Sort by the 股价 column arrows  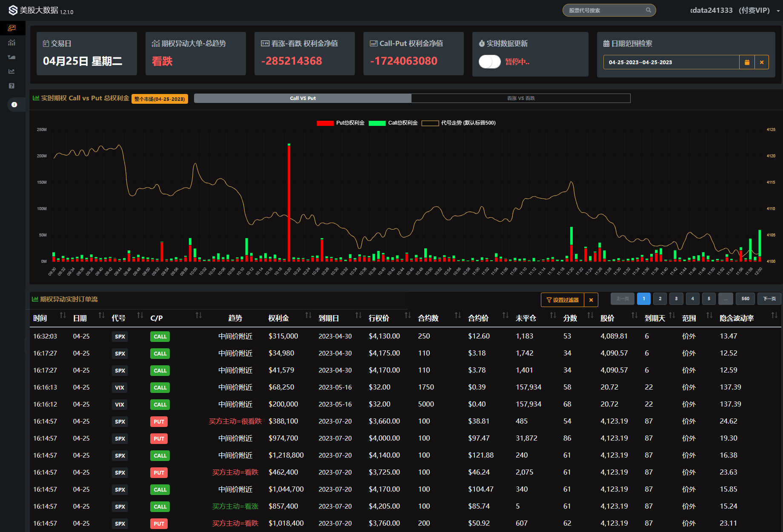point(634,315)
